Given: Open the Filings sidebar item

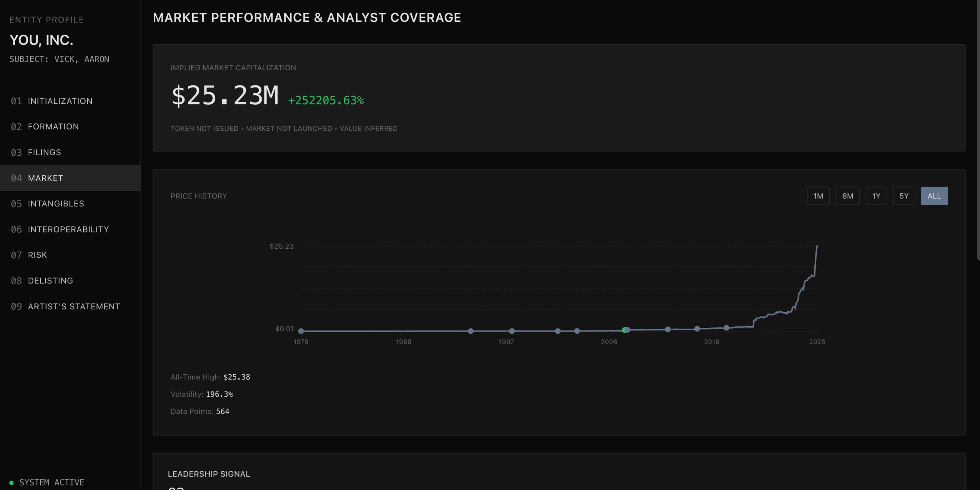Looking at the screenshot, I should (44, 153).
